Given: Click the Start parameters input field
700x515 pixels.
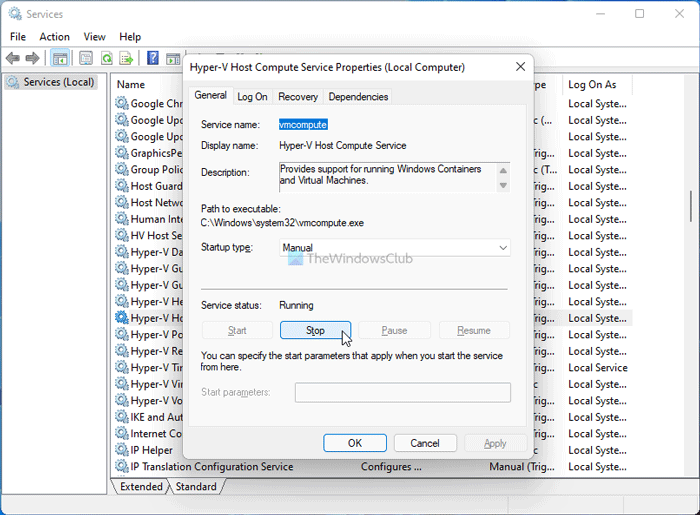Looking at the screenshot, I should pos(403,392).
